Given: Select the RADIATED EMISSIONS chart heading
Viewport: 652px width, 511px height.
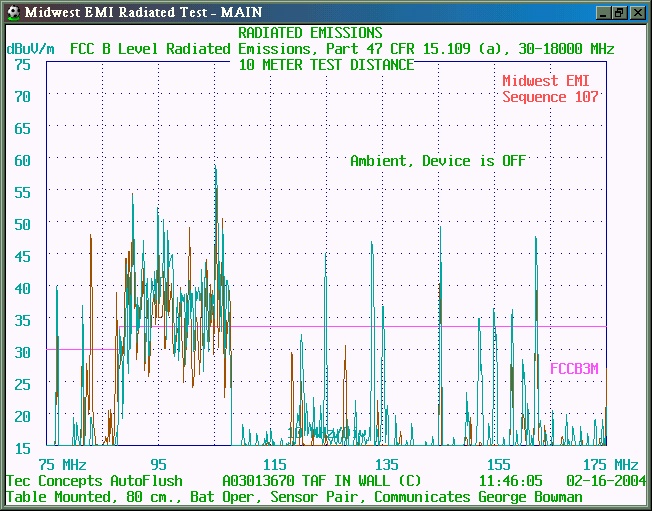Looking at the screenshot, I should point(310,33).
